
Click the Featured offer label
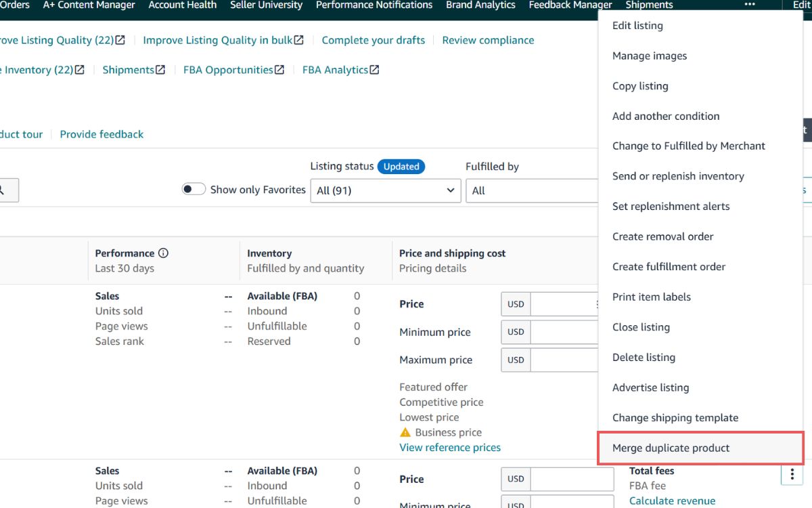point(433,387)
